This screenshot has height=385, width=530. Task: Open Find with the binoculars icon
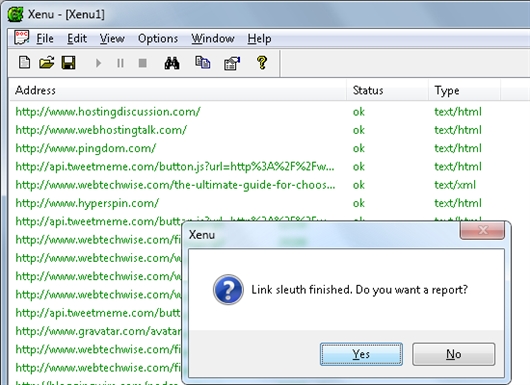(x=172, y=63)
